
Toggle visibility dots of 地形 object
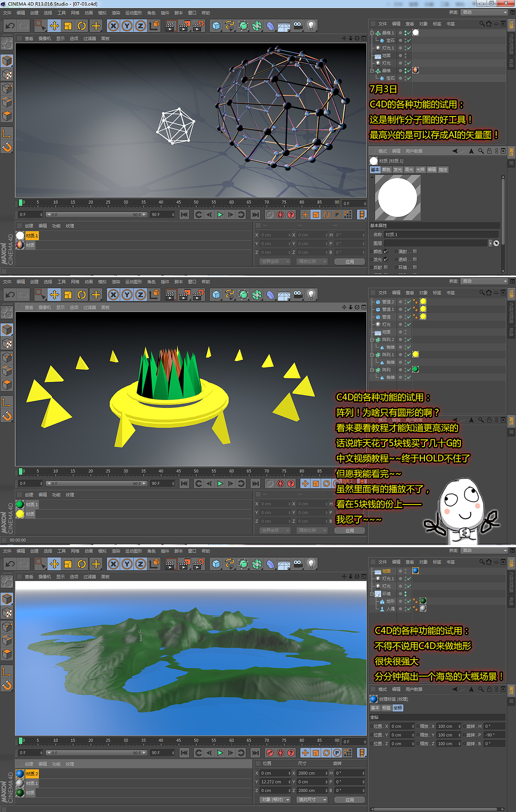point(405,602)
